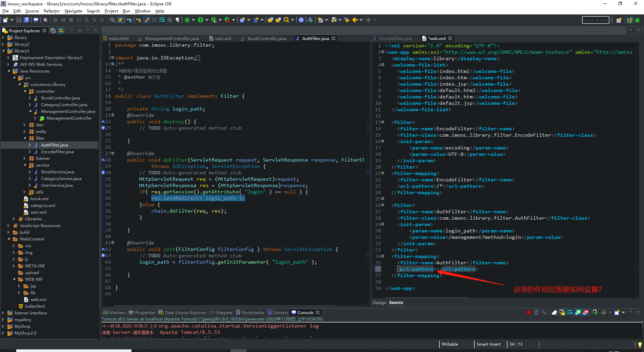Screen dimensions: 644x352
Task: Clear Console with eraser icon
Action: pos(554,313)
